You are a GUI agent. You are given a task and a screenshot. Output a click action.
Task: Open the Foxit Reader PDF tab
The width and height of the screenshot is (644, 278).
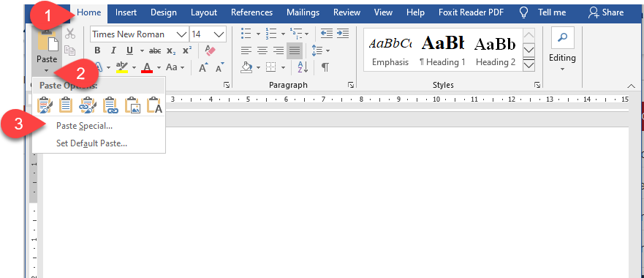click(x=471, y=12)
